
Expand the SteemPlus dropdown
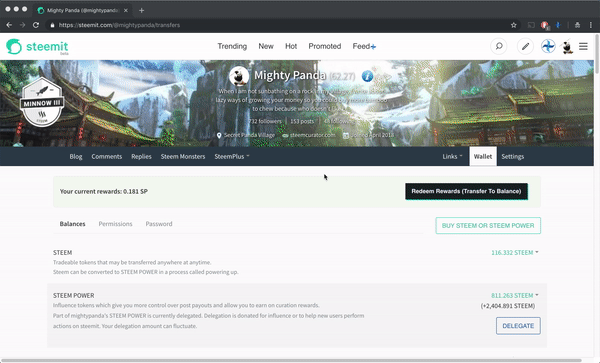232,156
